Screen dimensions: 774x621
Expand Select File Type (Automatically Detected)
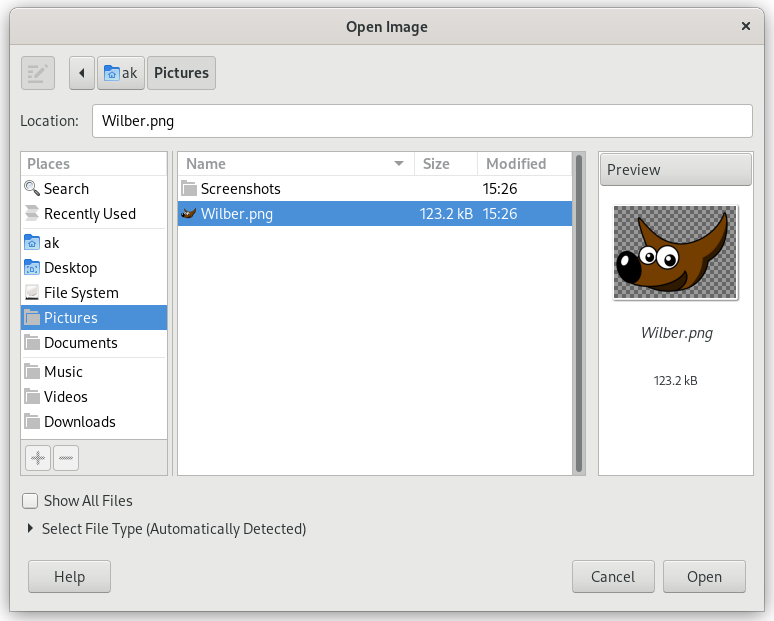(167, 529)
